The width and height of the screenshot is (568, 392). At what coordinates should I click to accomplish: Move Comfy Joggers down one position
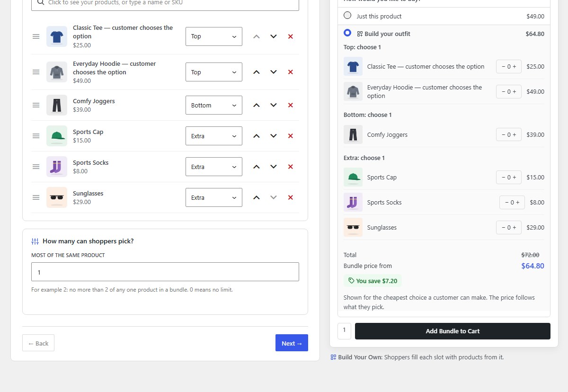point(274,105)
